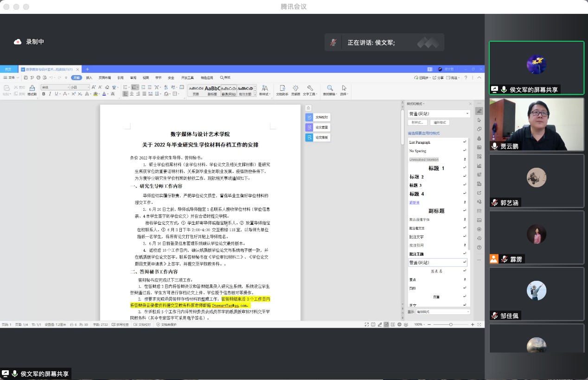Screen dimensions: 588x380
Task: Toggle 文档校对 in the status bar
Action: [x=142, y=324]
